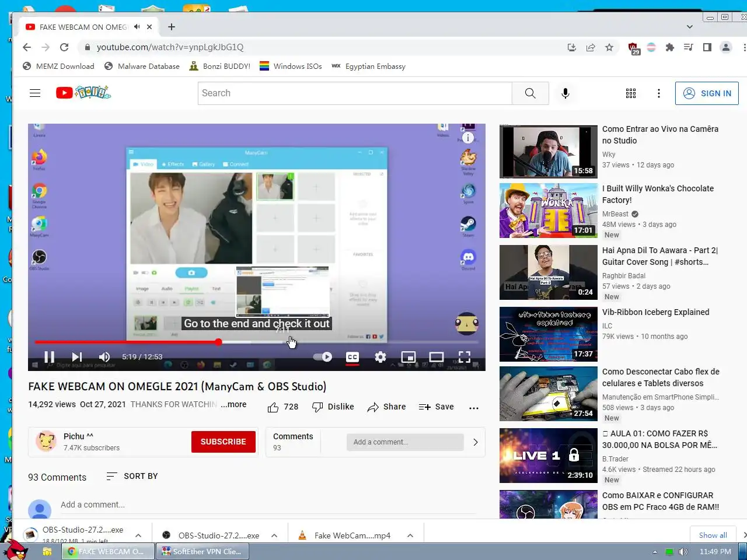The height and width of the screenshot is (560, 747).
Task: Install YouTube app from address bar
Action: 572,47
